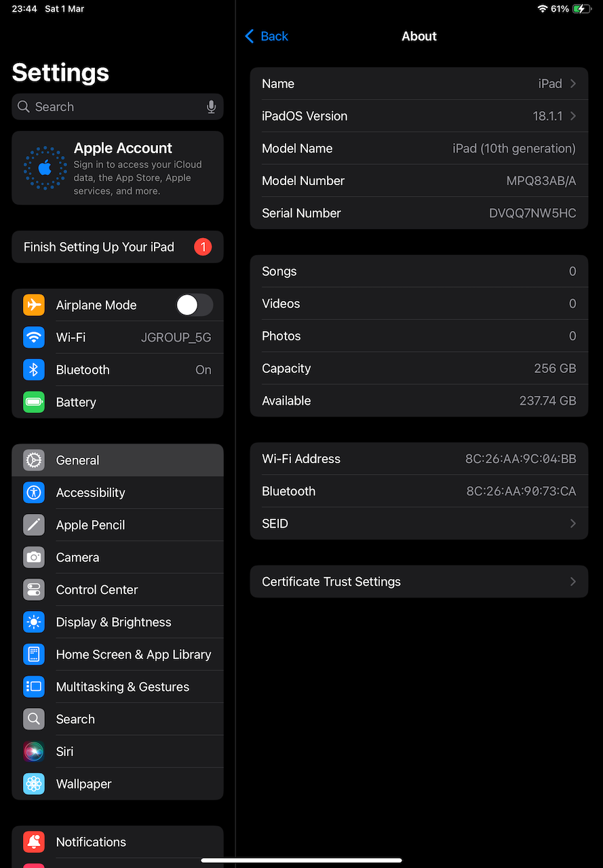Tap the Bluetooth settings icon

pyautogui.click(x=34, y=370)
